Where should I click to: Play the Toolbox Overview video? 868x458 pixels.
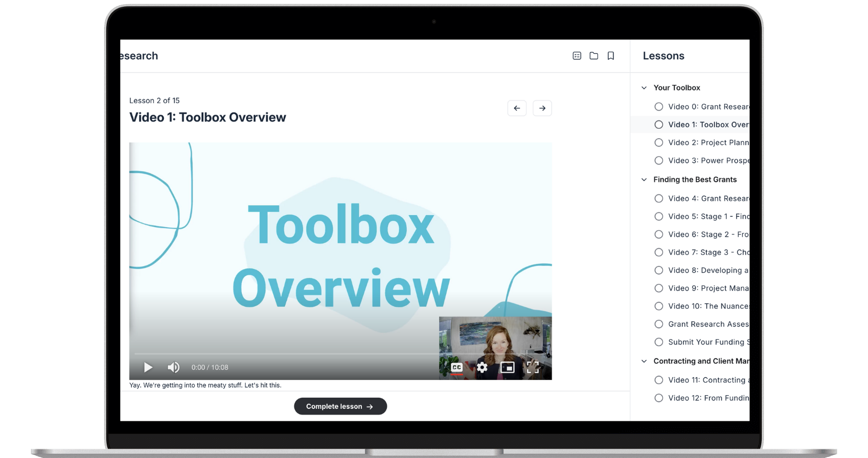click(x=148, y=367)
